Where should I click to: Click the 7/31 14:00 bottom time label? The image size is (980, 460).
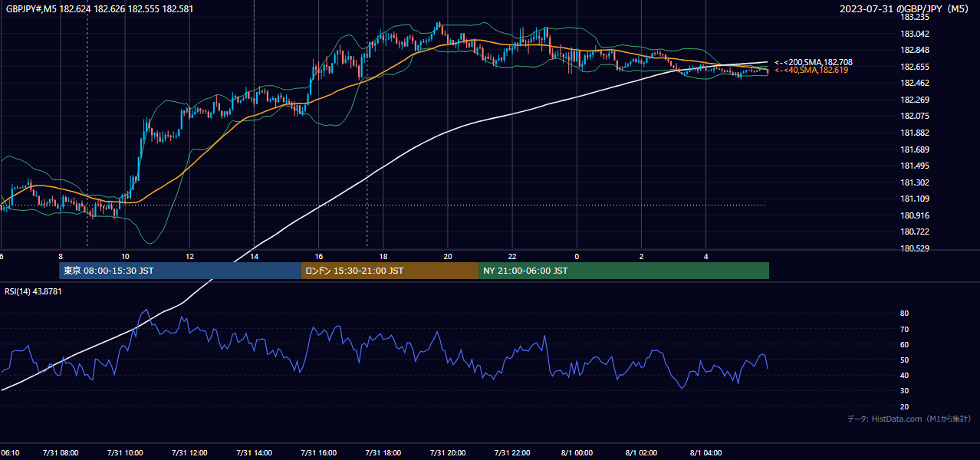[x=255, y=453]
